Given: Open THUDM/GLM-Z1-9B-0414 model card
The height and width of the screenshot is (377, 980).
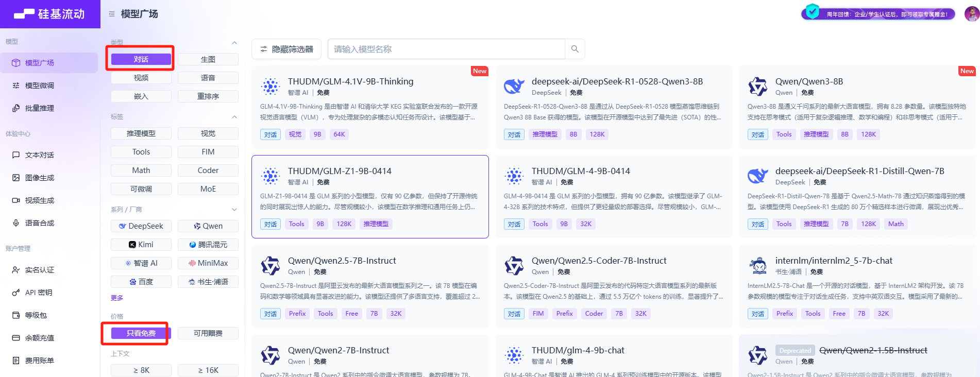Looking at the screenshot, I should pos(370,197).
